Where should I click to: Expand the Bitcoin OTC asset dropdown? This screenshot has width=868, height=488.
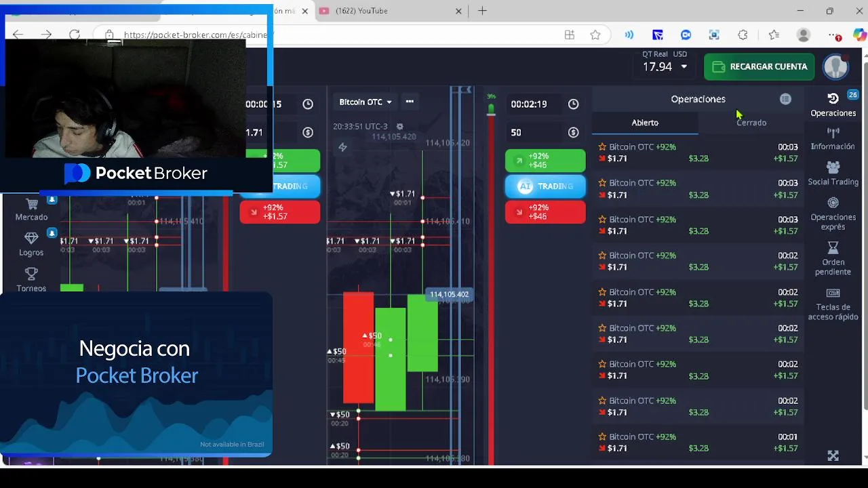pos(366,102)
